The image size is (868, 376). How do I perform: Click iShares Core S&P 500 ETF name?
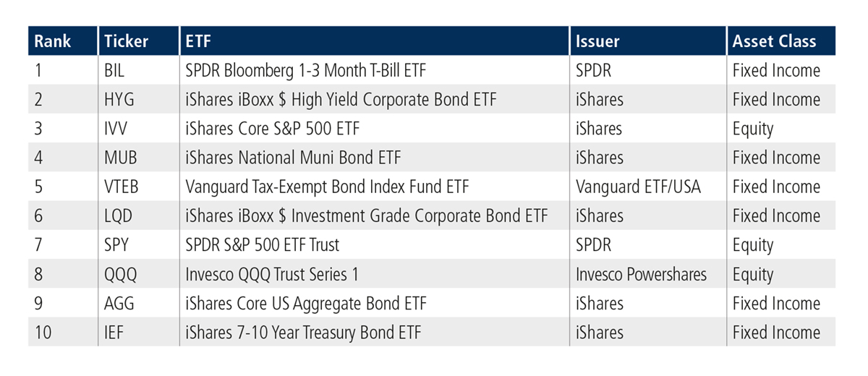pos(272,129)
